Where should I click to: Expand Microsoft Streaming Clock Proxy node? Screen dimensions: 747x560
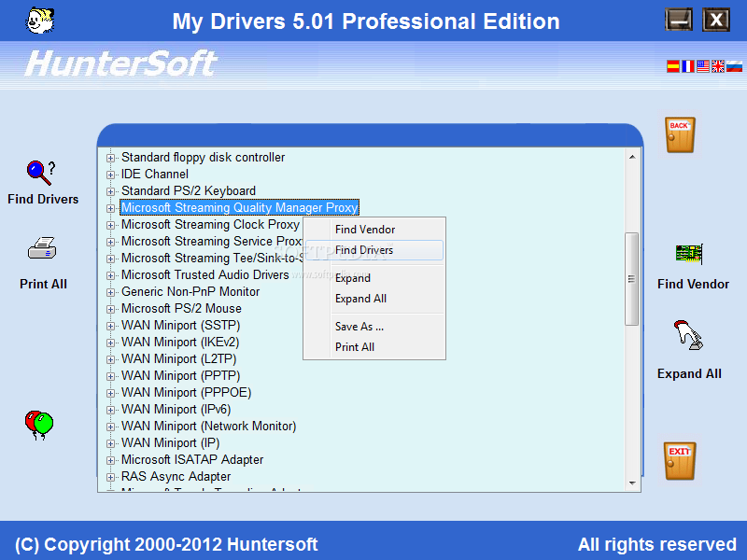click(x=110, y=225)
